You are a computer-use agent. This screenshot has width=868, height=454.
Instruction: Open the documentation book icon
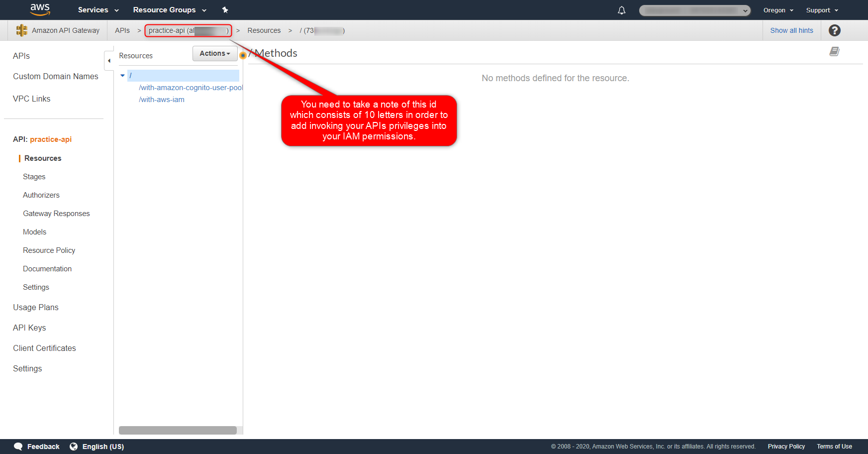[x=834, y=51]
